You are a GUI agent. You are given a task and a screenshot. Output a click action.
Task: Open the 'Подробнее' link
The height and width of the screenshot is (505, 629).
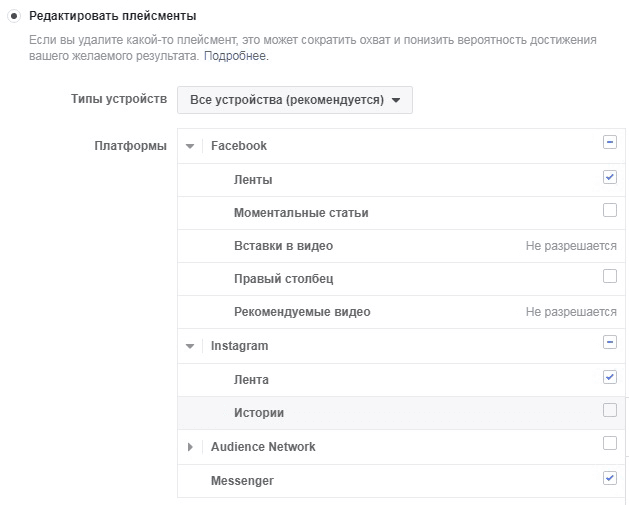coord(235,56)
